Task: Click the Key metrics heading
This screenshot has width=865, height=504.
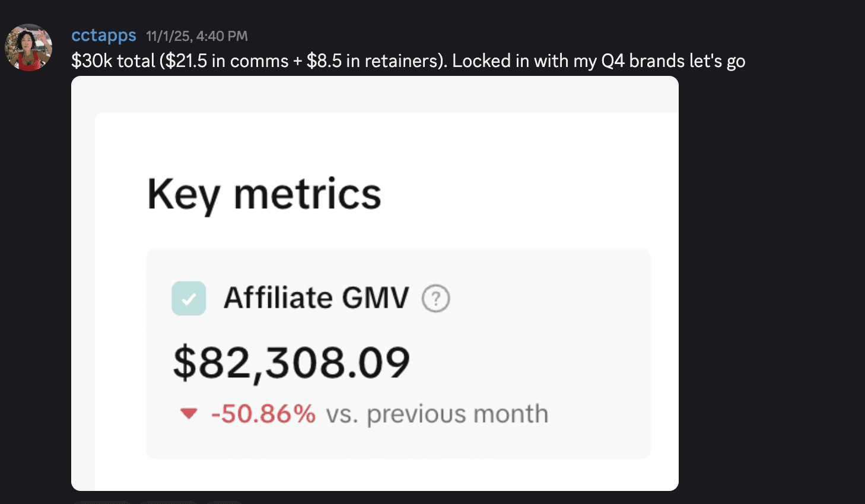Action: coord(264,194)
